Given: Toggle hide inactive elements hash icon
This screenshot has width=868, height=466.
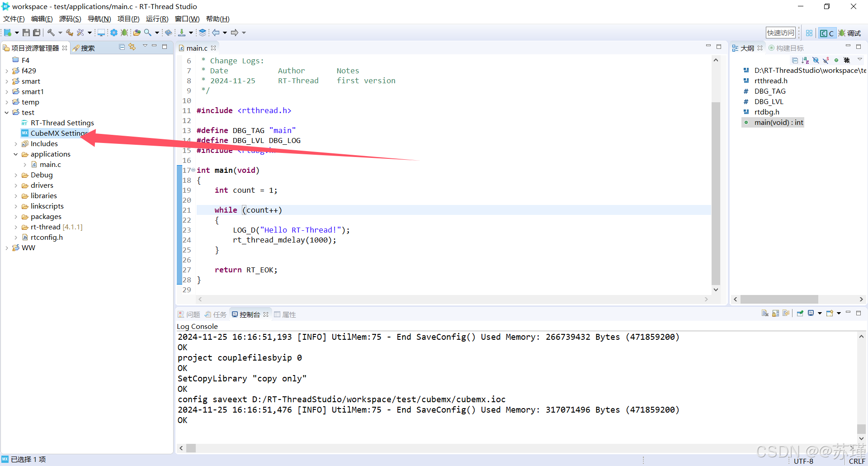Looking at the screenshot, I should [x=847, y=60].
